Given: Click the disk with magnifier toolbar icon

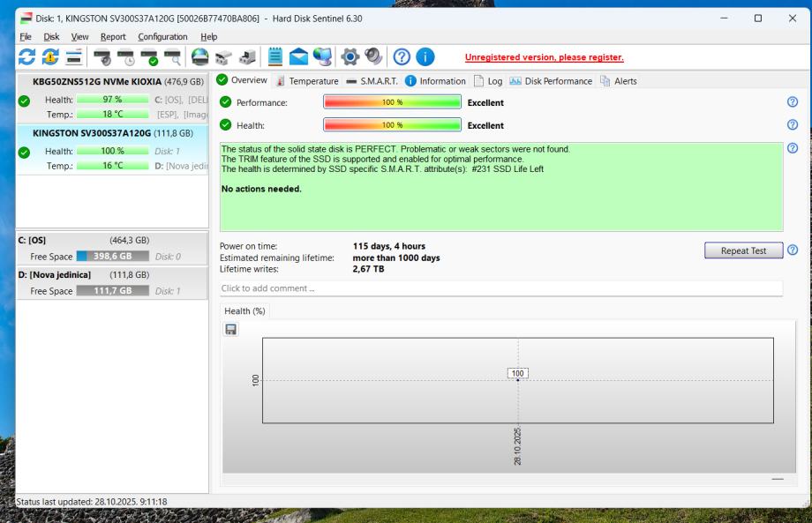Looking at the screenshot, I should coord(176,58).
